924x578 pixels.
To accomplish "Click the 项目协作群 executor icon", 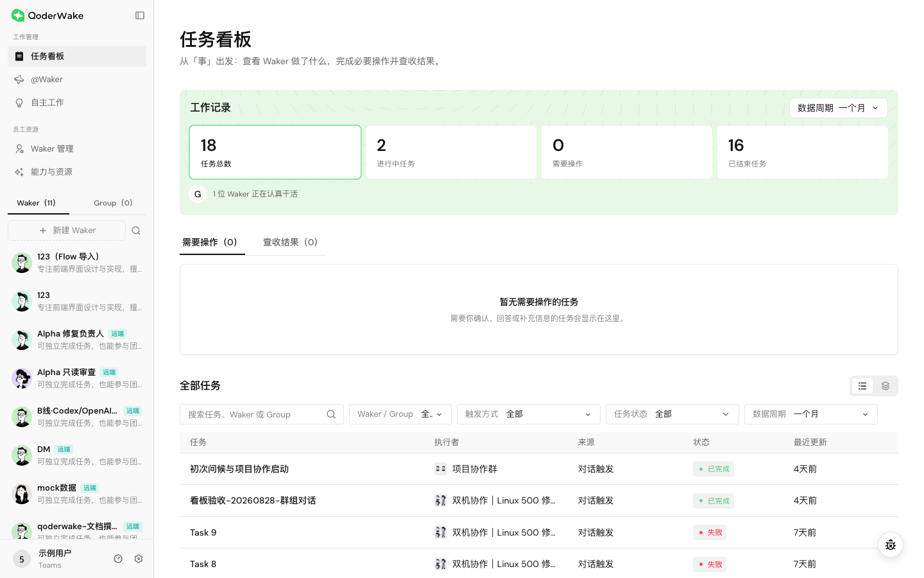I will (x=441, y=469).
